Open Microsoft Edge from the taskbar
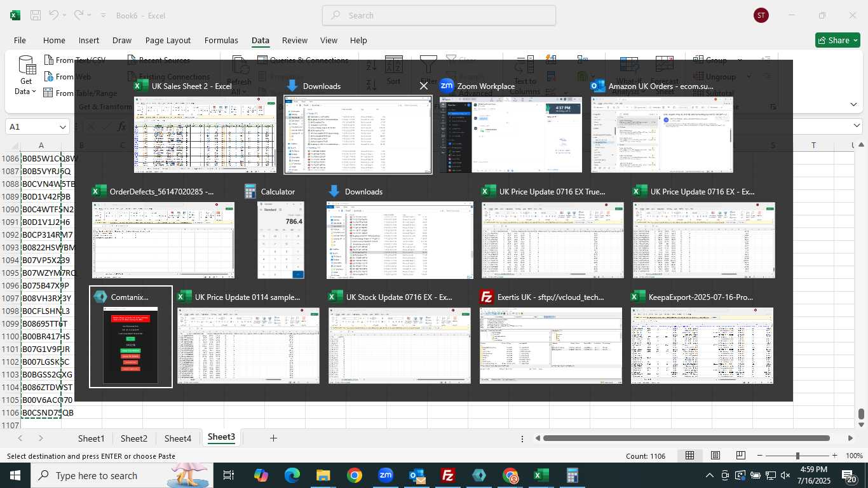 [292, 475]
